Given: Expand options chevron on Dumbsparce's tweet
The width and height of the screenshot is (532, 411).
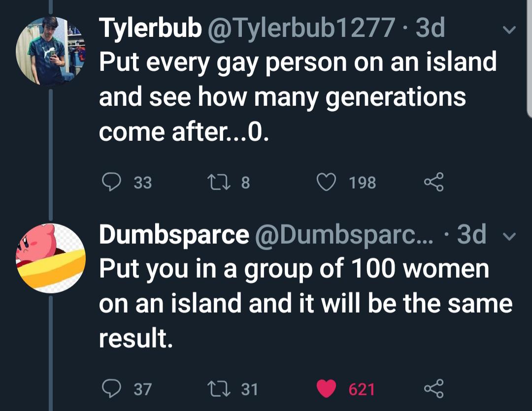Looking at the screenshot, I should point(509,236).
